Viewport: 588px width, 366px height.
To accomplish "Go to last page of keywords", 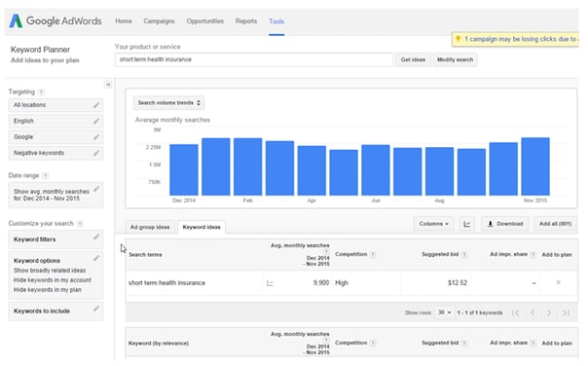I will tap(566, 312).
